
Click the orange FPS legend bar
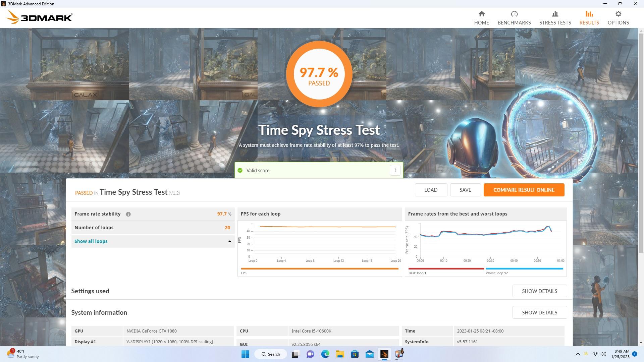coord(319,268)
